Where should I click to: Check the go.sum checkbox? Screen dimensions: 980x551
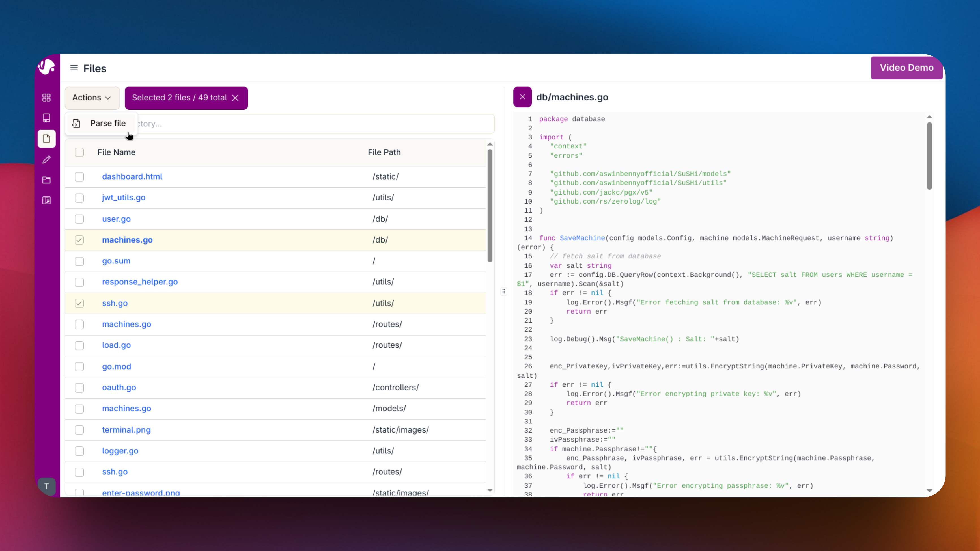point(79,261)
